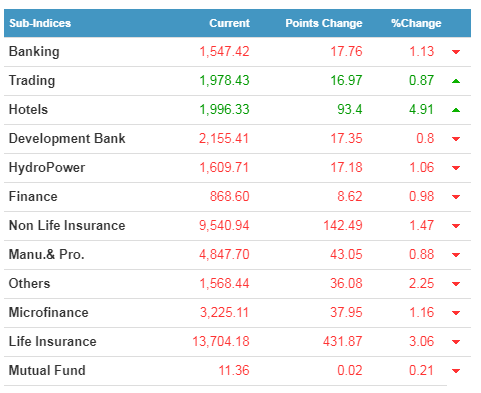Image resolution: width=481 pixels, height=393 pixels.
Task: Select the %Change column header
Action: (416, 23)
